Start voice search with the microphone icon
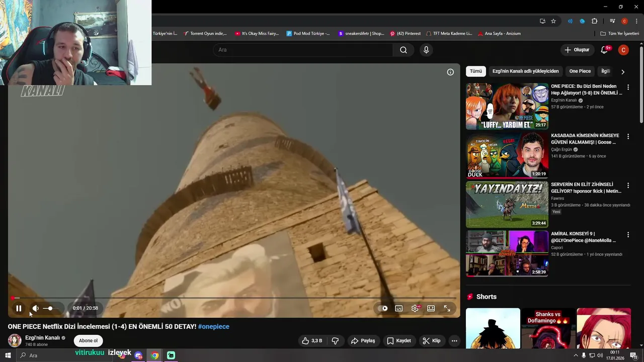644x362 pixels. pos(426,50)
